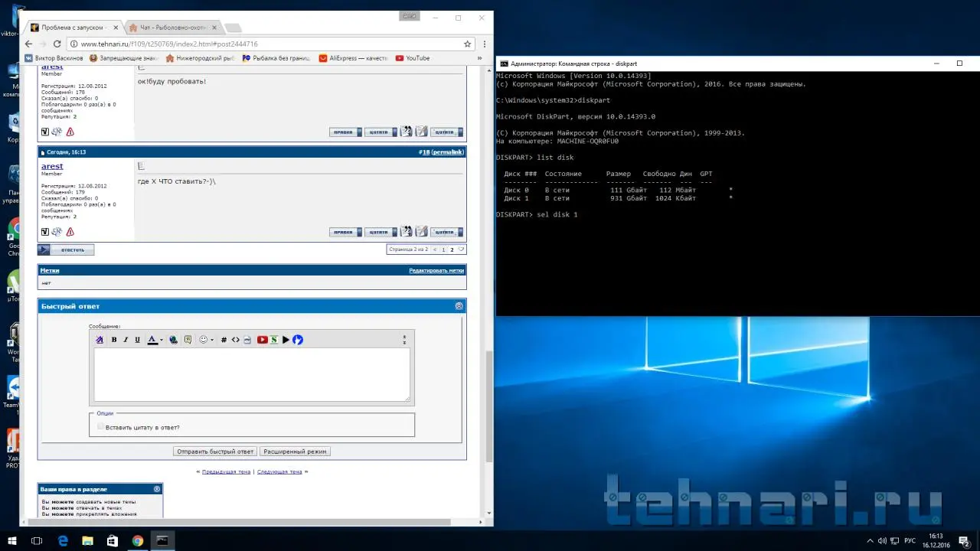Image resolution: width=980 pixels, height=551 pixels.
Task: Click the 'Метки' heading link
Action: [x=50, y=271]
